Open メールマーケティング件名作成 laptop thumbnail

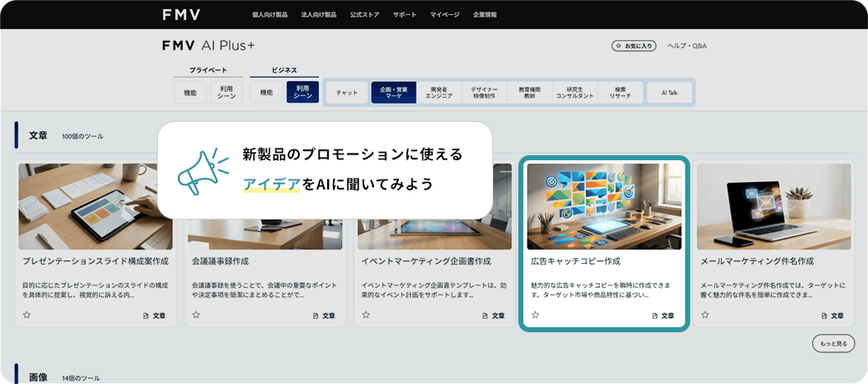click(x=774, y=206)
